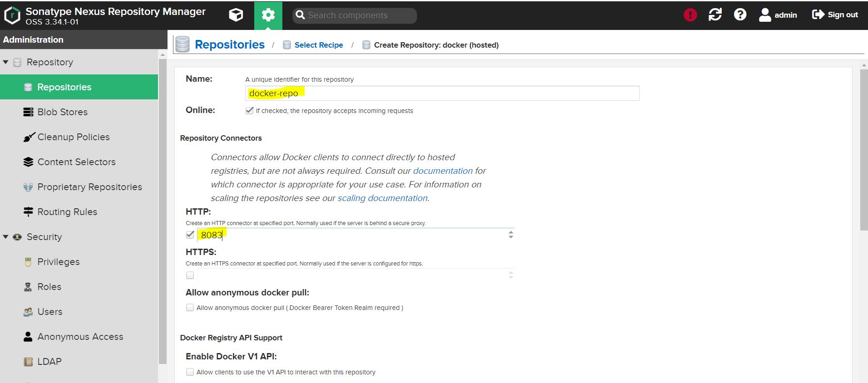Go back to Select Recipe breadcrumb

(319, 45)
